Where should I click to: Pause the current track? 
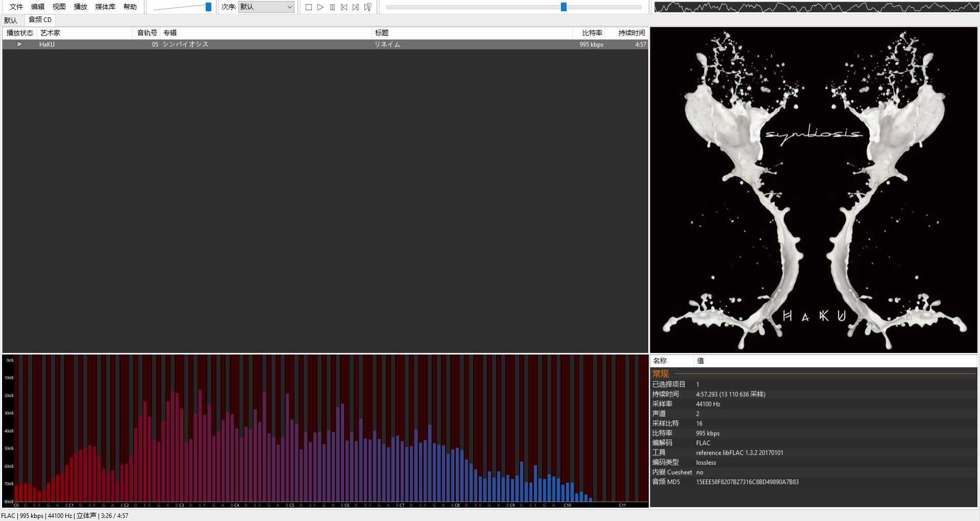point(332,7)
